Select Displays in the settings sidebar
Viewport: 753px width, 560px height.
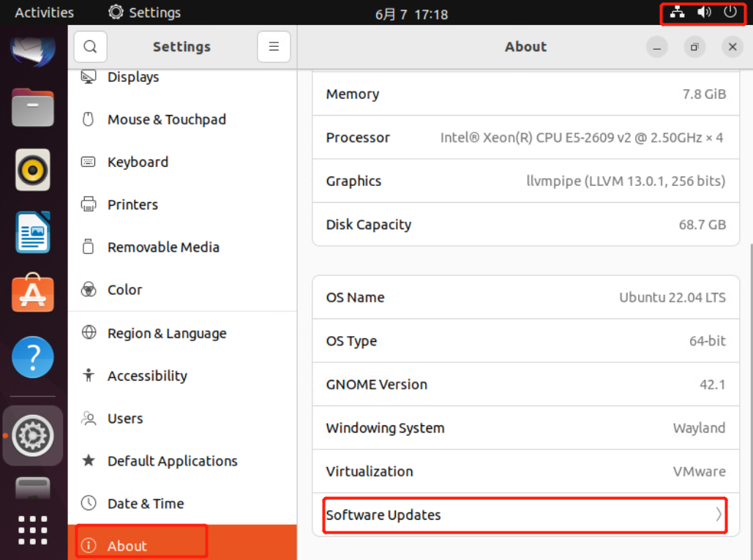click(133, 78)
